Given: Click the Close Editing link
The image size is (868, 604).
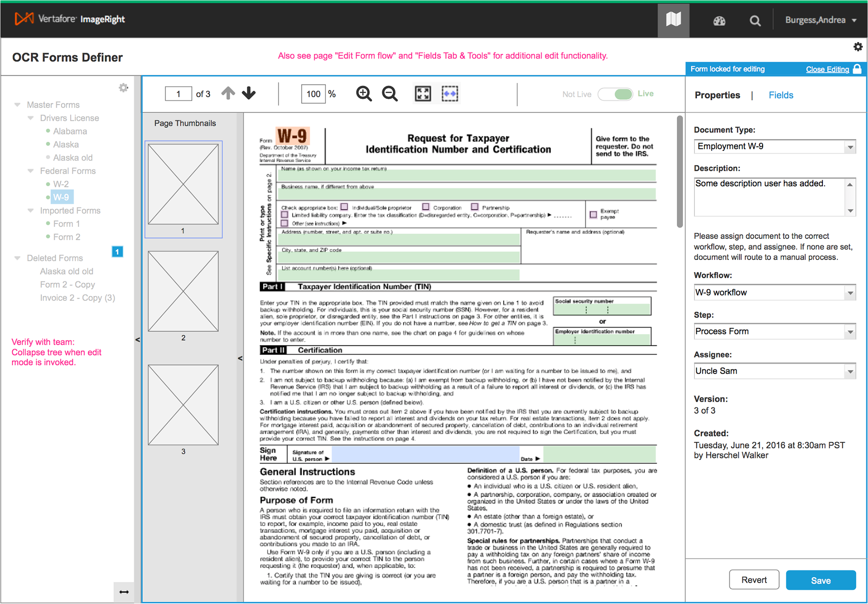Looking at the screenshot, I should pyautogui.click(x=827, y=69).
